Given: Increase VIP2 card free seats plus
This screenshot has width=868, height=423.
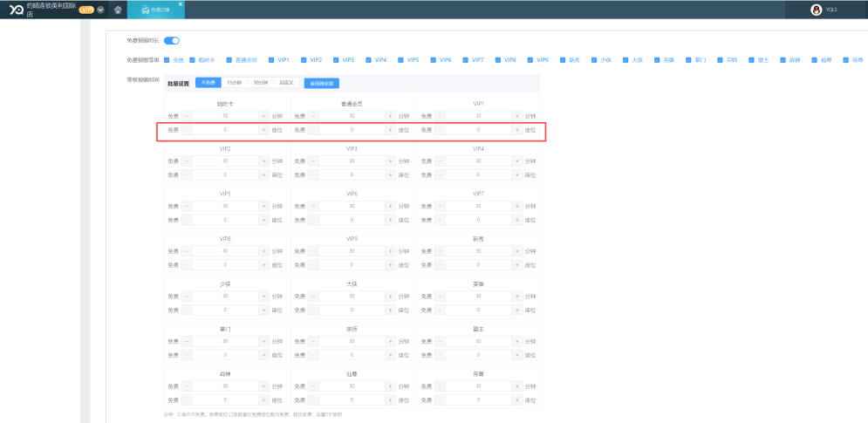Looking at the screenshot, I should point(264,175).
